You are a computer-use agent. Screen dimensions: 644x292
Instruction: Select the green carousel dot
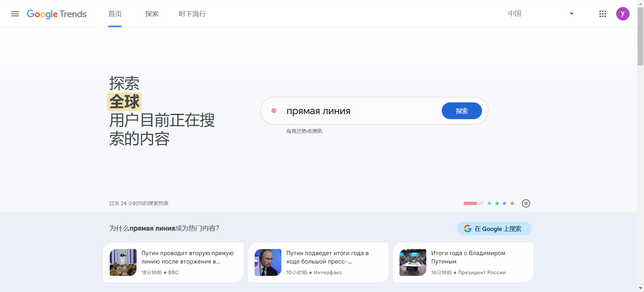pos(497,203)
